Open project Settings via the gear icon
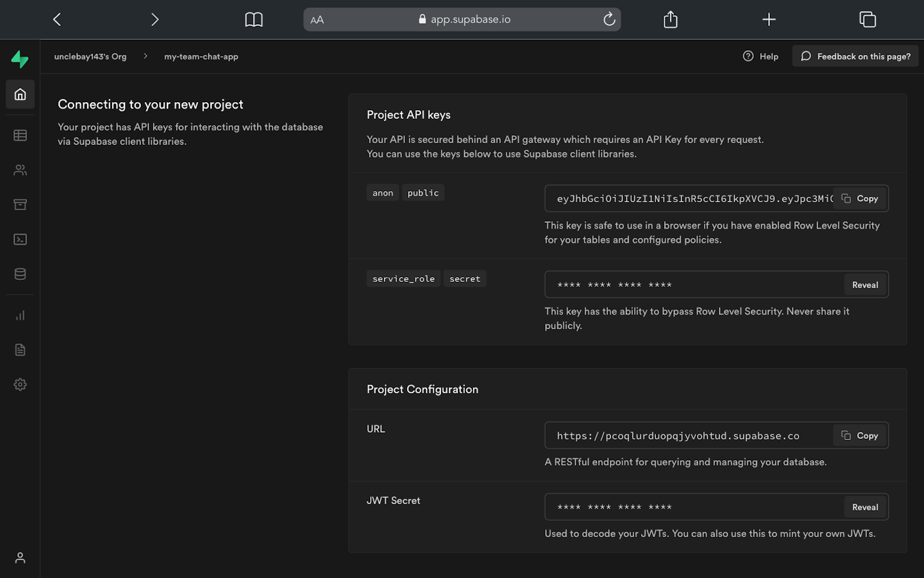924x578 pixels. pos(20,384)
